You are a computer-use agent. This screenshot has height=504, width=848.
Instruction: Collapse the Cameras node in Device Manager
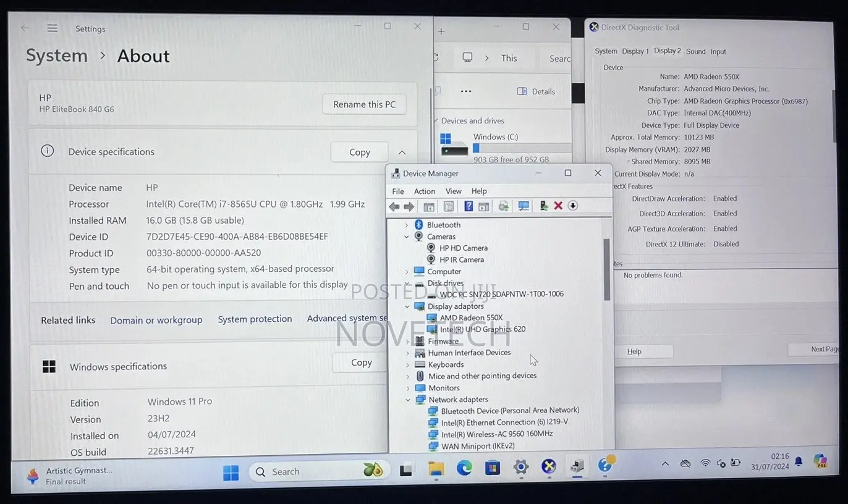pyautogui.click(x=407, y=237)
